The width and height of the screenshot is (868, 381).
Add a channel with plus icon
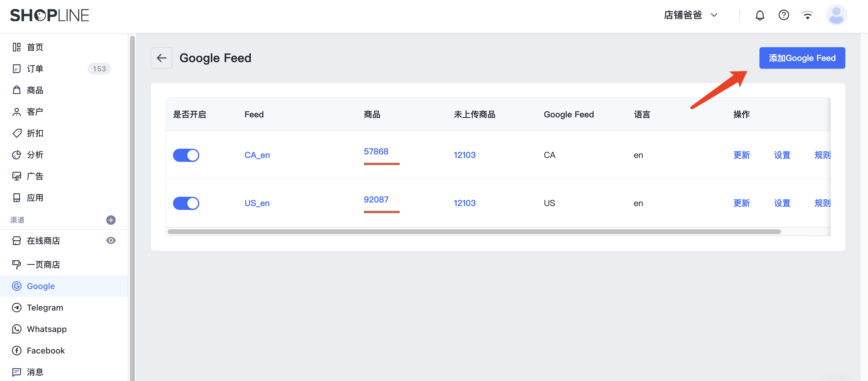tap(111, 220)
